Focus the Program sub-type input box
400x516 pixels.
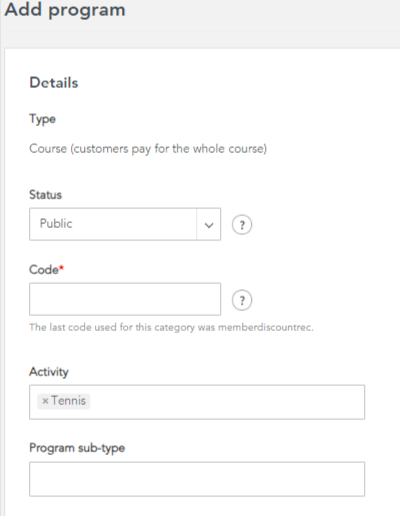point(197,479)
